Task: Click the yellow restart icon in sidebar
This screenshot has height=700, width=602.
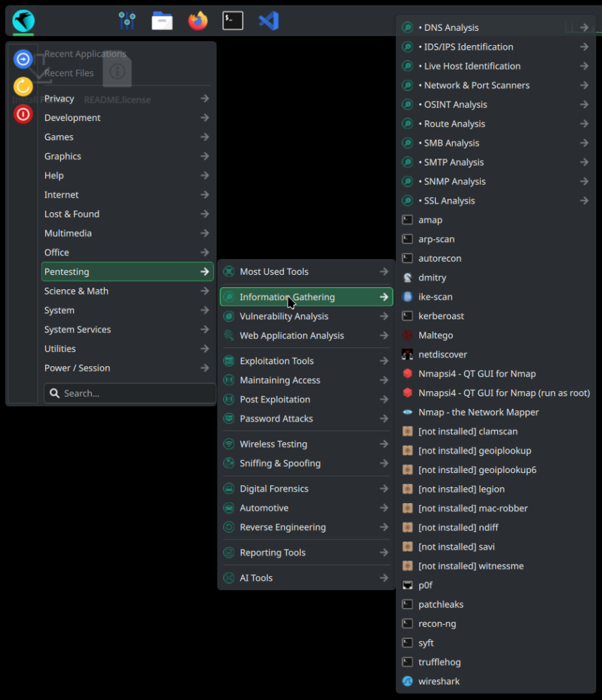Action: point(23,87)
